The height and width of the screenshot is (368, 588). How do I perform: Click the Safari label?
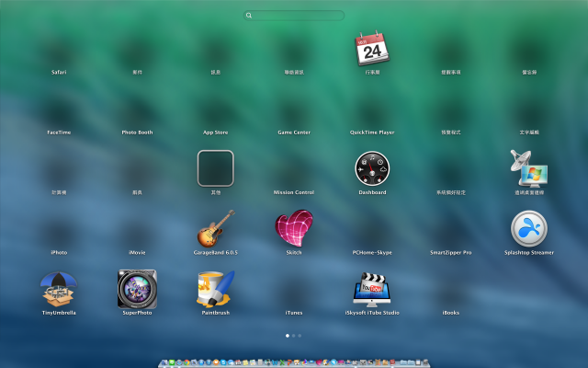point(59,72)
